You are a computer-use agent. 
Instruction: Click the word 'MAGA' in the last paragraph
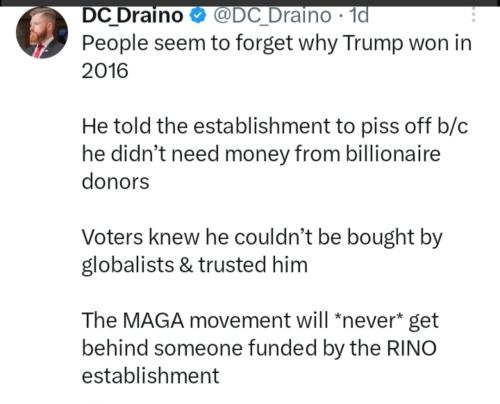[x=153, y=320]
